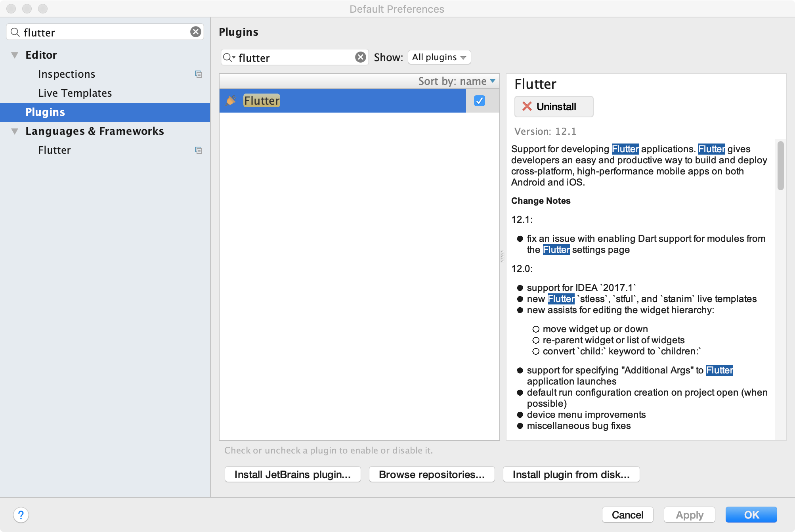Open the Sort by name dropdown
Screen dimensions: 795x532
[x=457, y=81]
